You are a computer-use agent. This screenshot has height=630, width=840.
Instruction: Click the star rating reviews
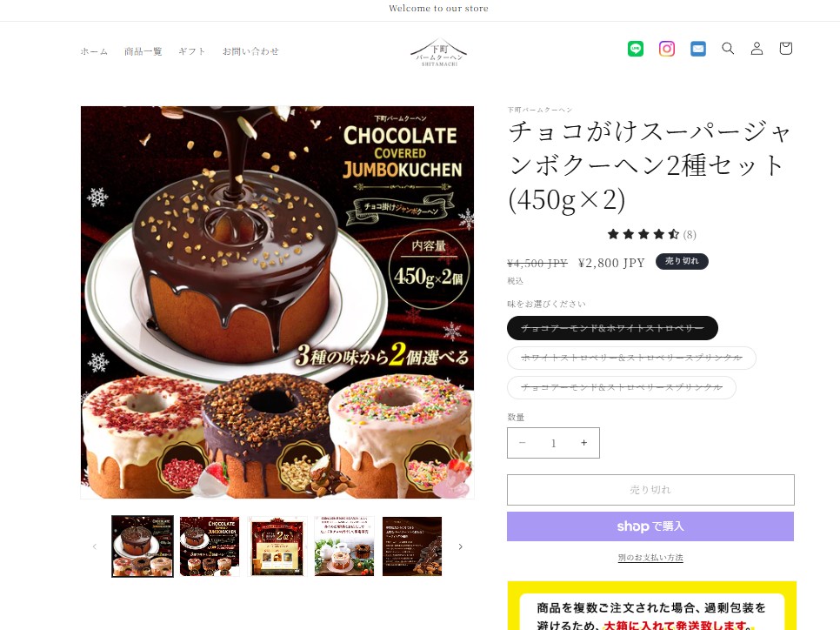pyautogui.click(x=651, y=234)
